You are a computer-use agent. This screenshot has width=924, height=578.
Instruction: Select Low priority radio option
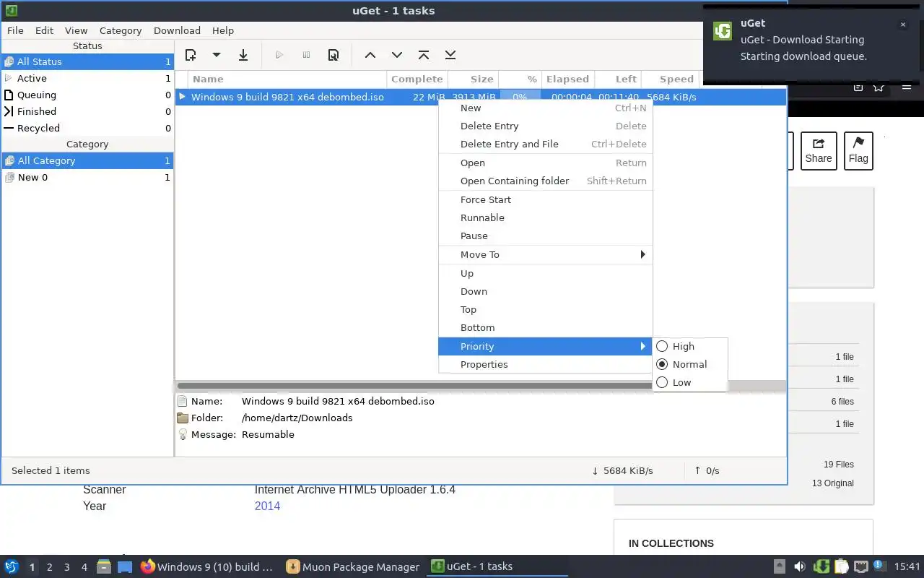point(689,382)
